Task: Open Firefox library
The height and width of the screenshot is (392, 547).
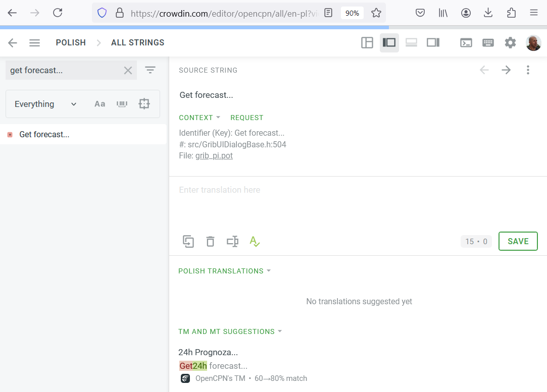Action: click(443, 13)
